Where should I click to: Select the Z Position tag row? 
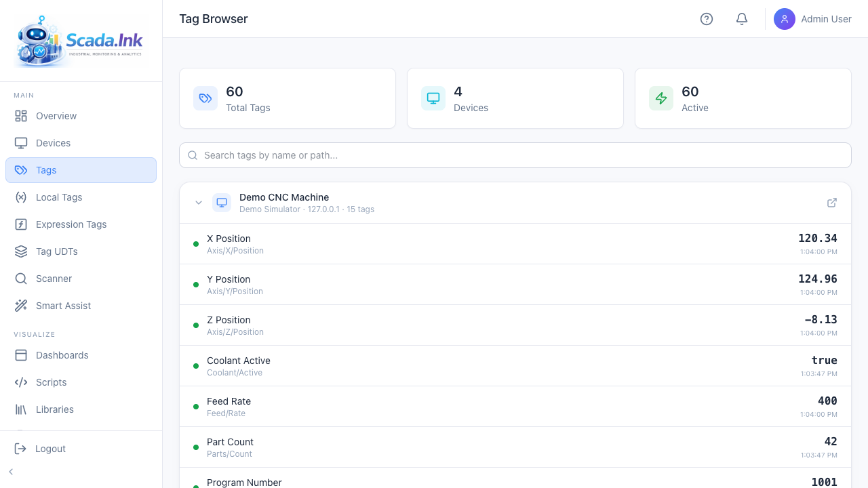coord(515,325)
